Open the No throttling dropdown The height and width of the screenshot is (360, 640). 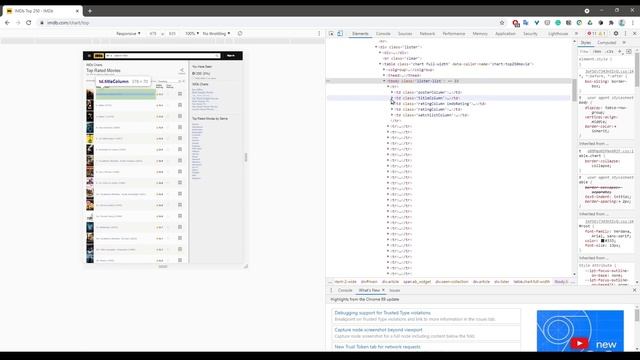coord(216,33)
